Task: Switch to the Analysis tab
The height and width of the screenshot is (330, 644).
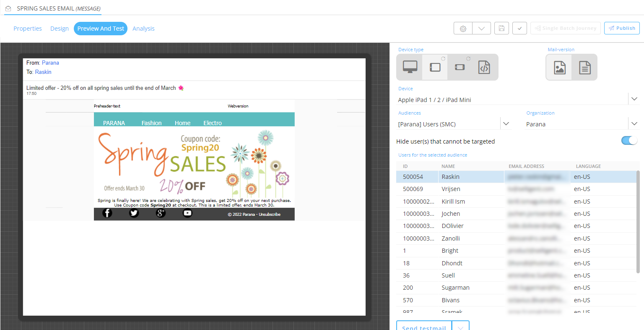Action: tap(143, 29)
